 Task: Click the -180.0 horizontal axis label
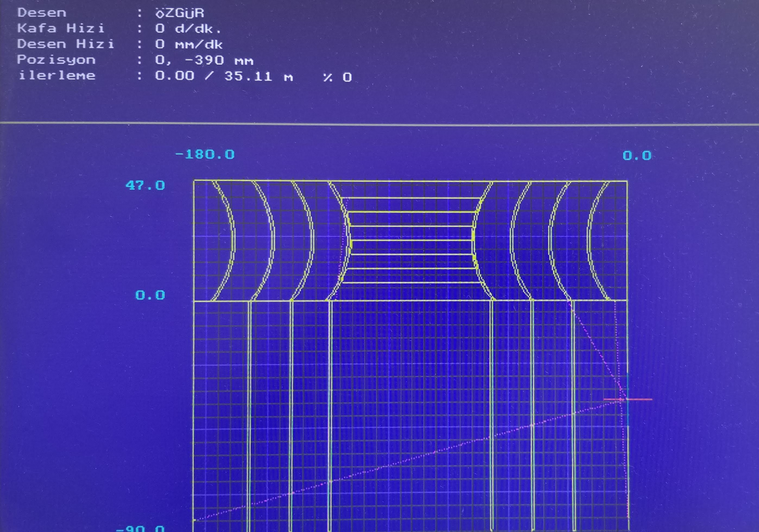tap(205, 154)
